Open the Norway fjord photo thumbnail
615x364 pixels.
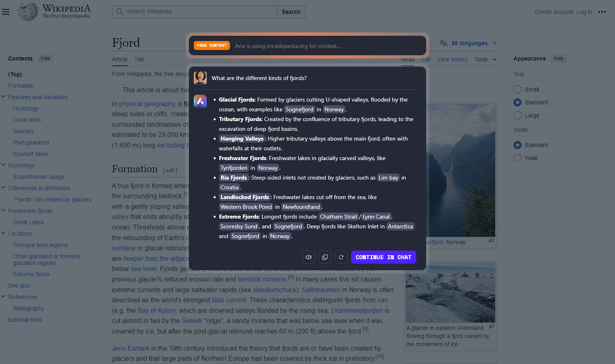coord(460,170)
